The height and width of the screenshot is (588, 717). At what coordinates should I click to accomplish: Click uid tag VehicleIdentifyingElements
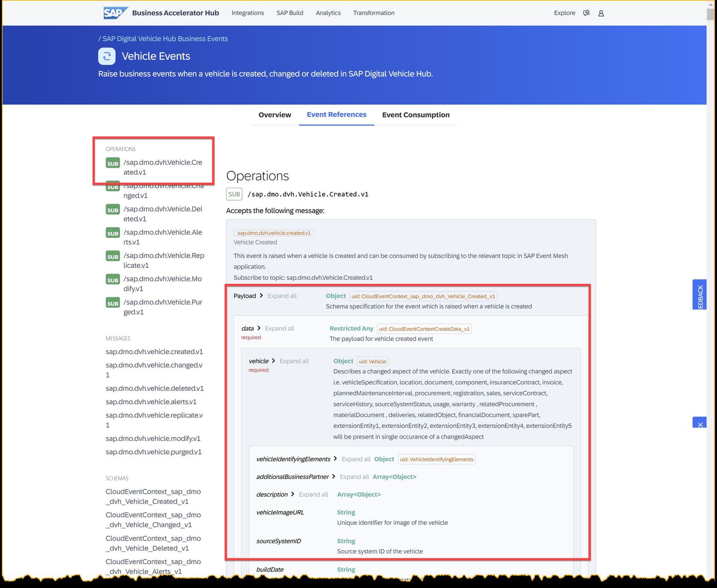(437, 459)
